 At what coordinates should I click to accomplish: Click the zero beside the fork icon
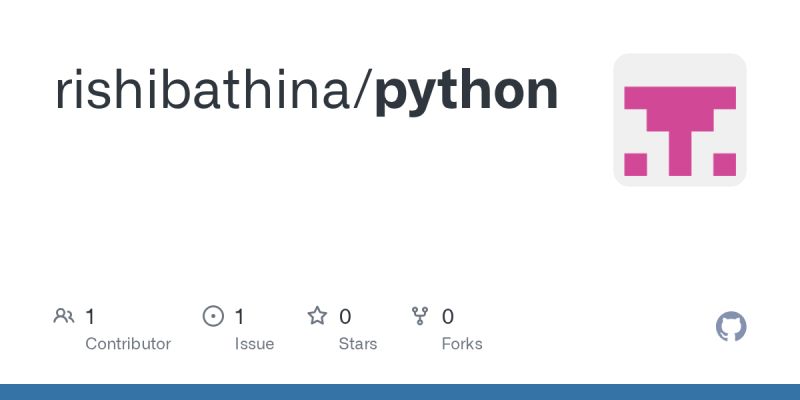tap(447, 317)
